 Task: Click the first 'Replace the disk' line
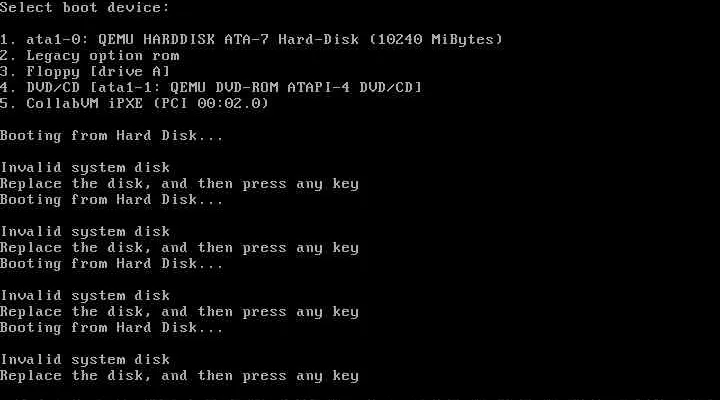179,184
